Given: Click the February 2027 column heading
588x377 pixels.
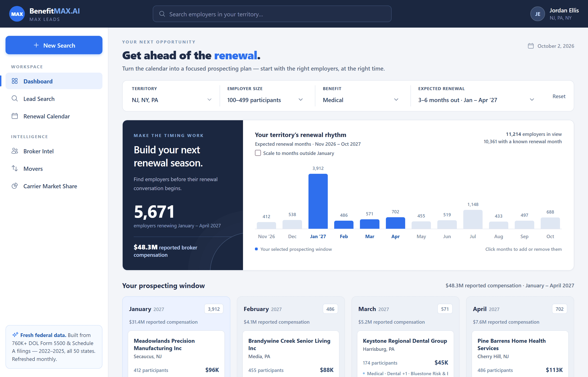Looking at the screenshot, I should tap(263, 309).
